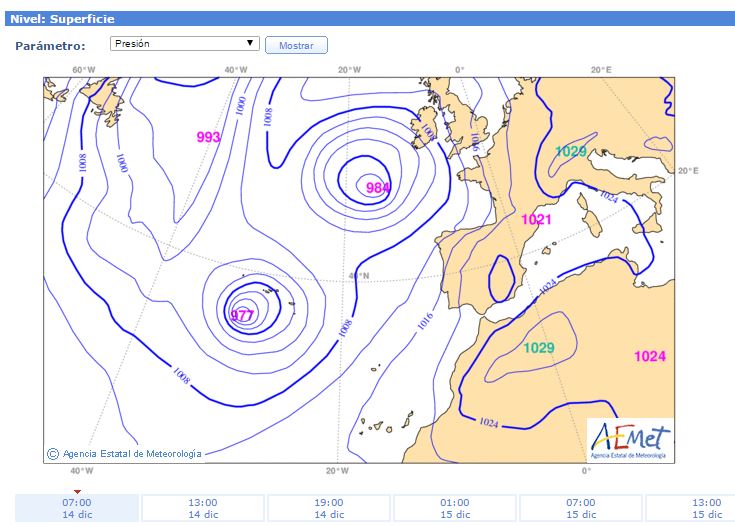
Task: Click the red triangle current-time marker
Action: (77, 491)
